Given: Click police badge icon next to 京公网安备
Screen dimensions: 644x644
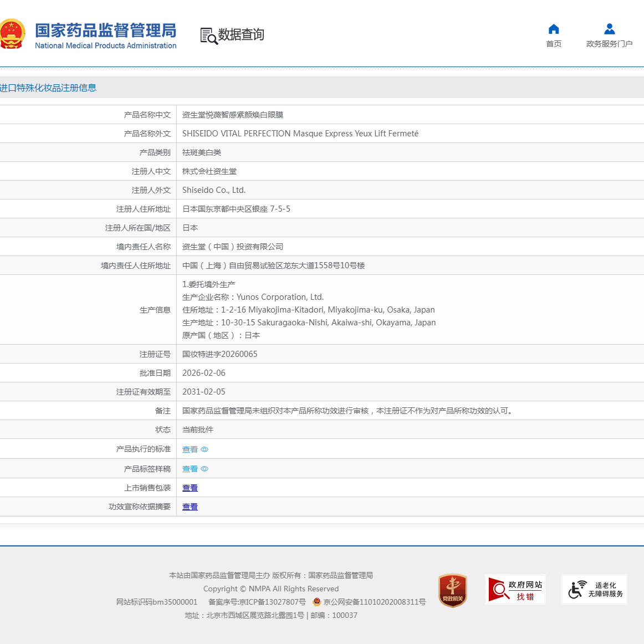Looking at the screenshot, I should tap(316, 602).
